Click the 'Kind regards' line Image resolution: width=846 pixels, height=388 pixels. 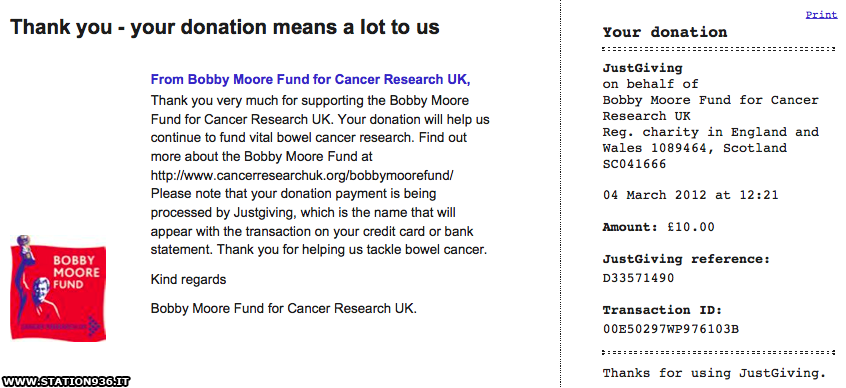coord(188,280)
